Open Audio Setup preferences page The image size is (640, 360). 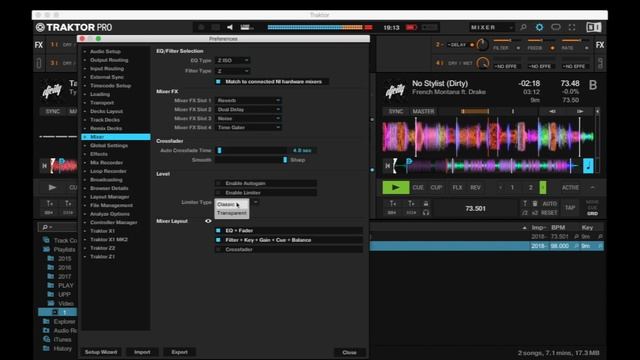click(x=105, y=51)
